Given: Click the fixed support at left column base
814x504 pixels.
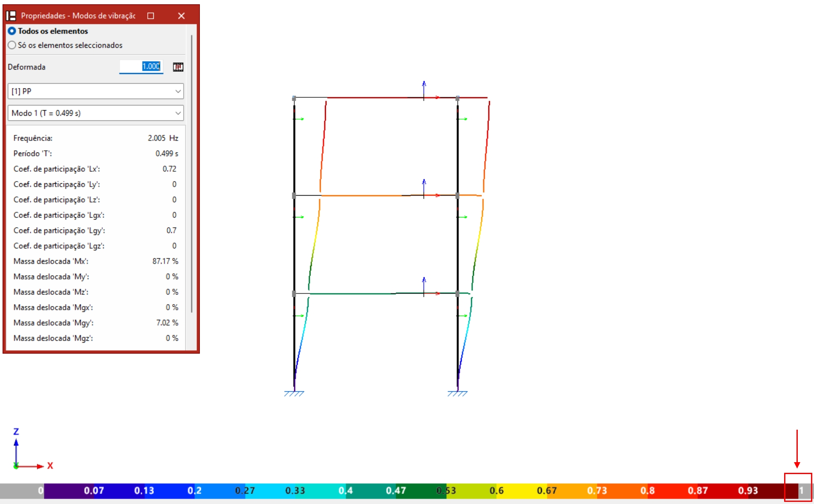Looking at the screenshot, I should [x=294, y=393].
